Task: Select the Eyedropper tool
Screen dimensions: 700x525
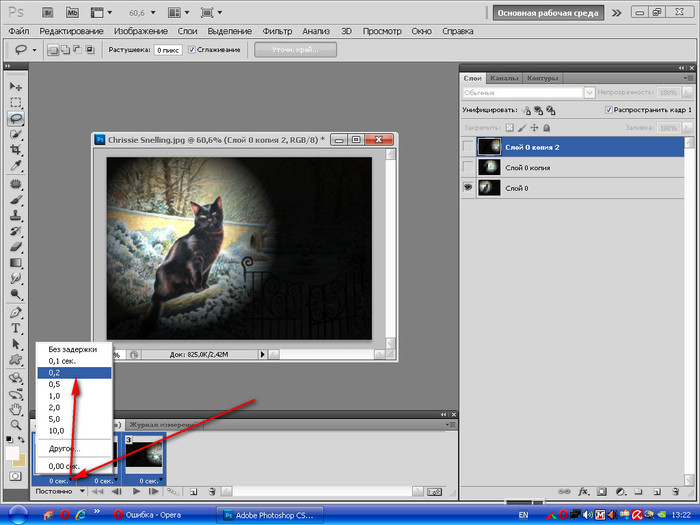Action: tap(16, 166)
